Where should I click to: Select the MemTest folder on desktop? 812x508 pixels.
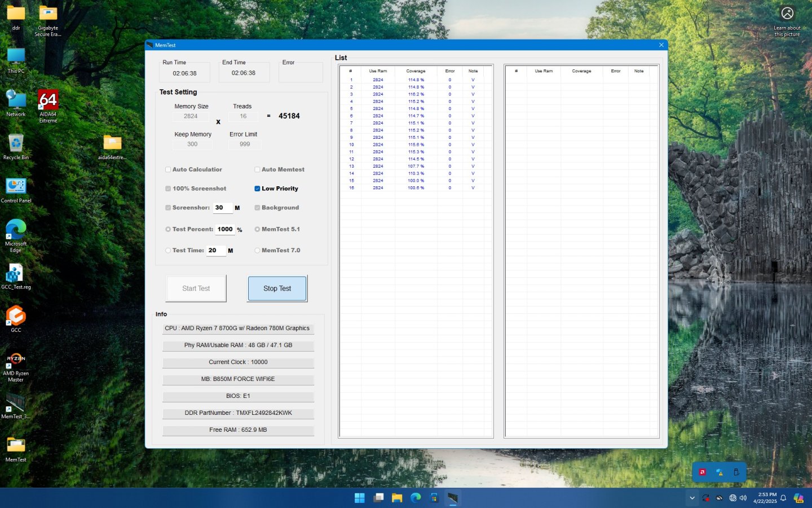[16, 449]
